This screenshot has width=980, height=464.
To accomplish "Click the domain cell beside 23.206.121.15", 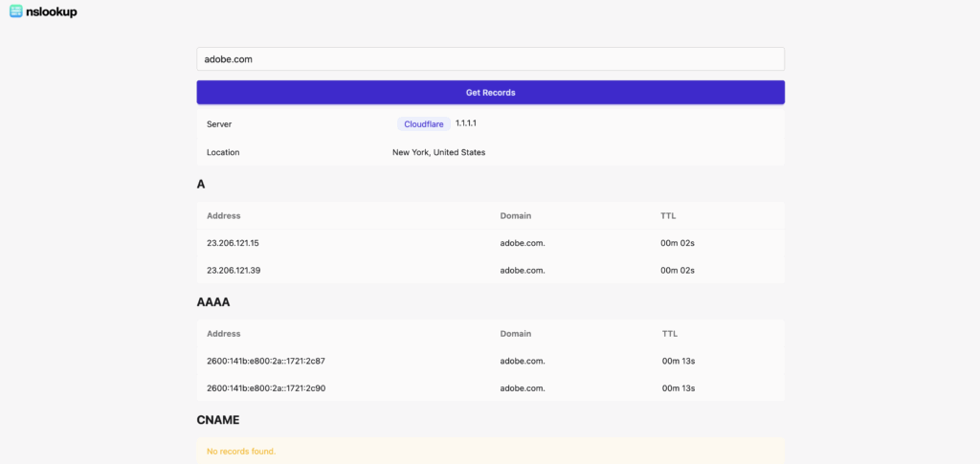I will [523, 243].
